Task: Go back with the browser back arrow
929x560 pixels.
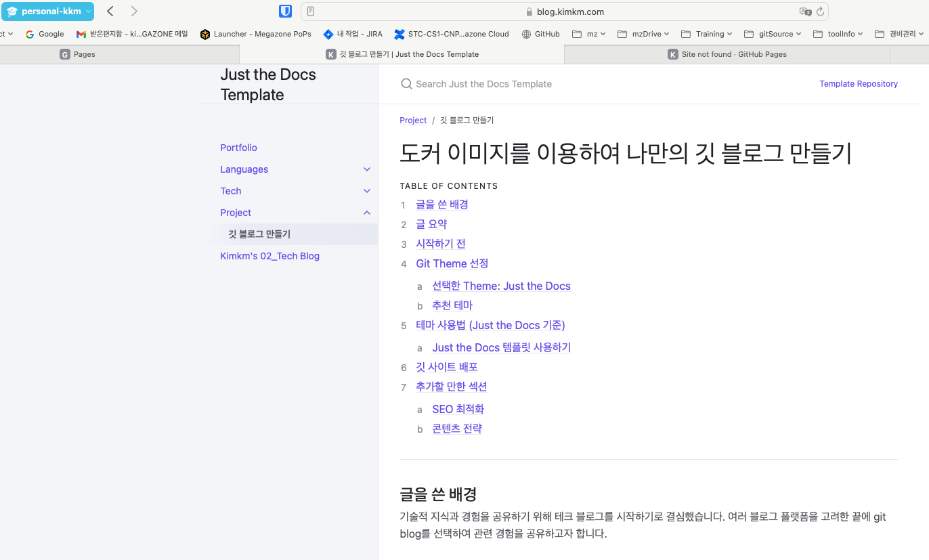Action: (x=110, y=12)
